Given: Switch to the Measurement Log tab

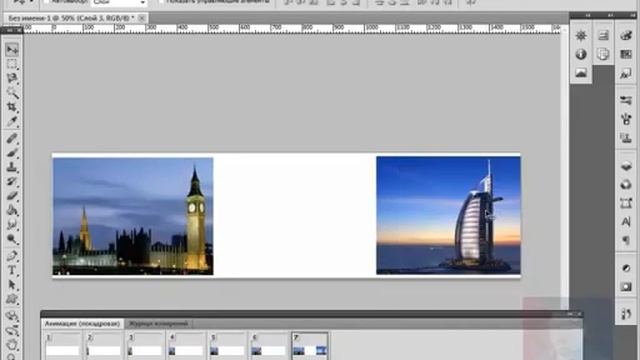Looking at the screenshot, I should 158,324.
